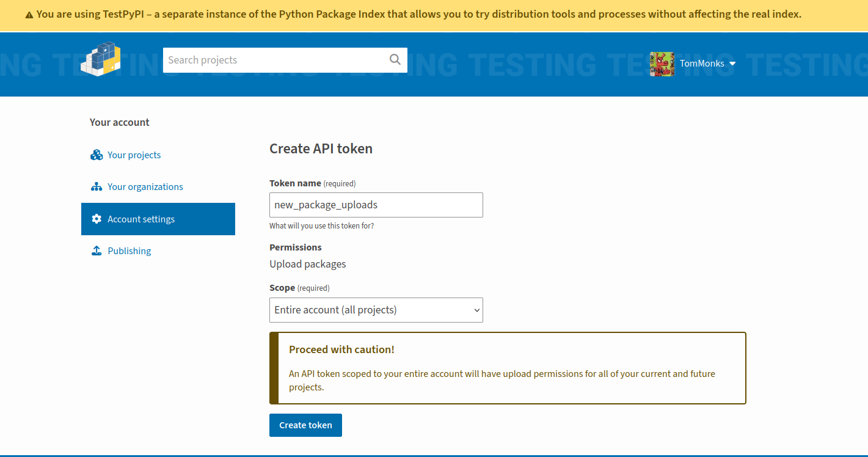Click into the Search projects box
Viewport: 868px width, 457px height.
[x=275, y=60]
